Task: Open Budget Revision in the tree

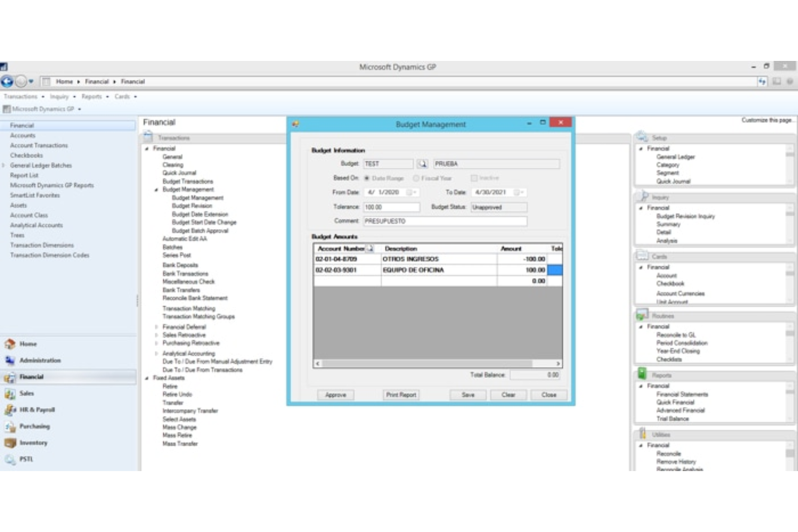Action: point(192,206)
